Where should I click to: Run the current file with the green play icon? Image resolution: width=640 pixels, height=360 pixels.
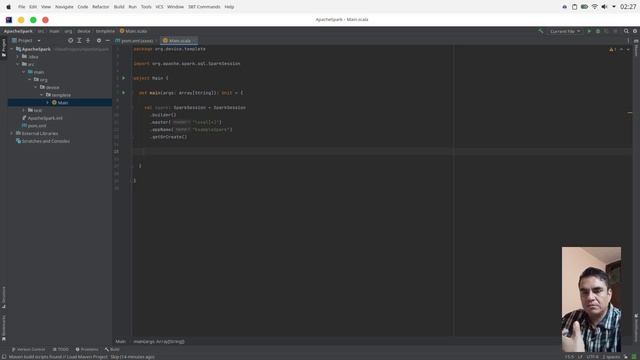(x=589, y=31)
